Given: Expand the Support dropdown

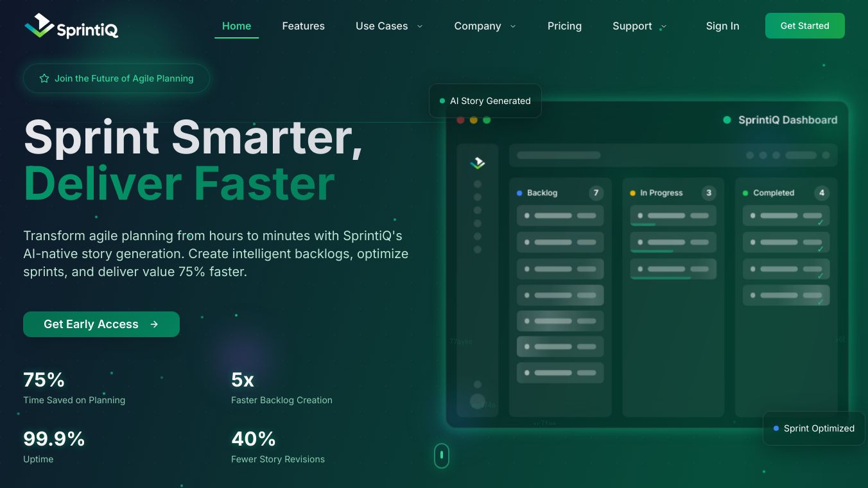Looking at the screenshot, I should point(639,26).
